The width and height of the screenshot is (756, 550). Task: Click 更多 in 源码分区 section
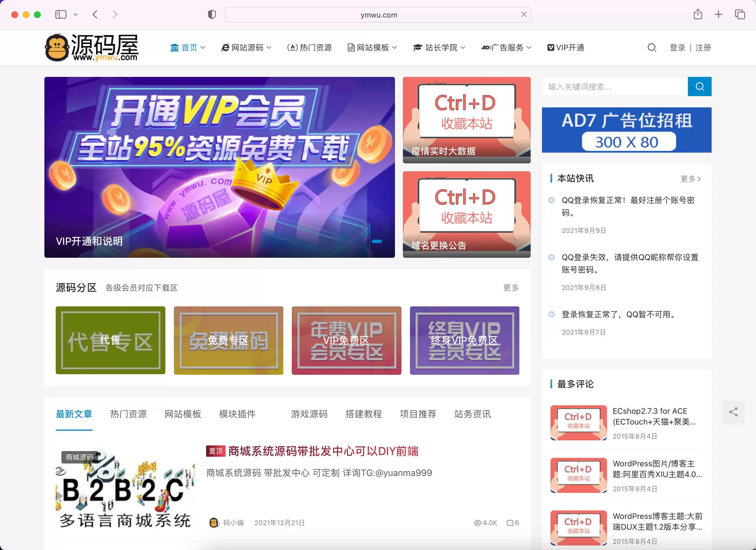511,287
